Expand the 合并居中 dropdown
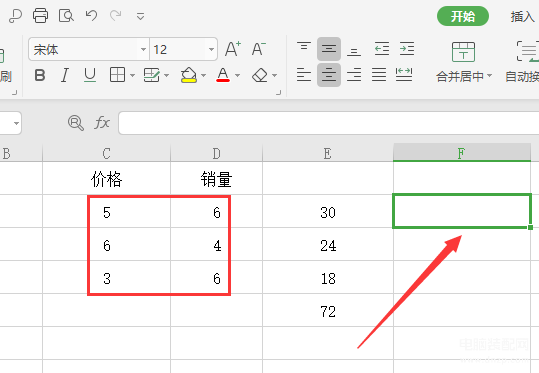 tap(490, 76)
